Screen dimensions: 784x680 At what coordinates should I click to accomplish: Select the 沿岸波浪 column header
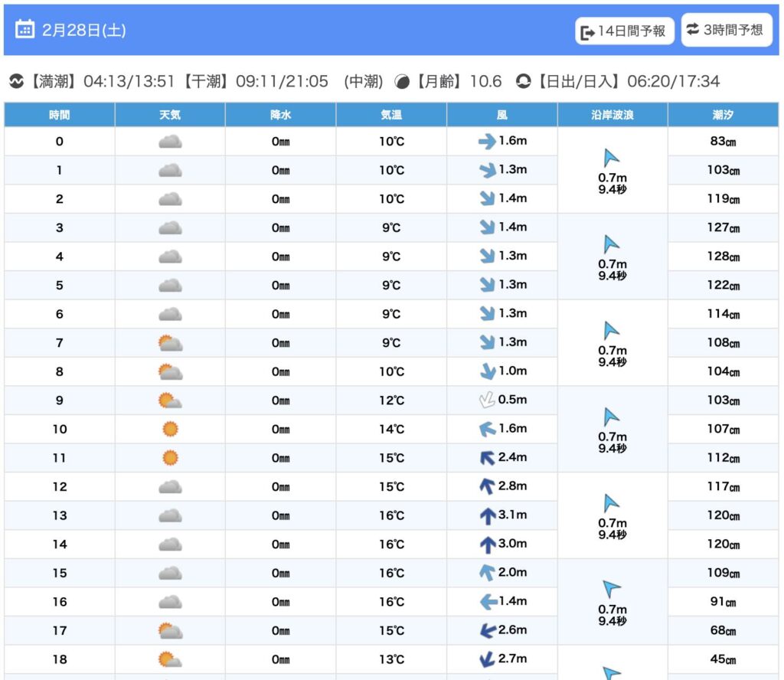612,115
